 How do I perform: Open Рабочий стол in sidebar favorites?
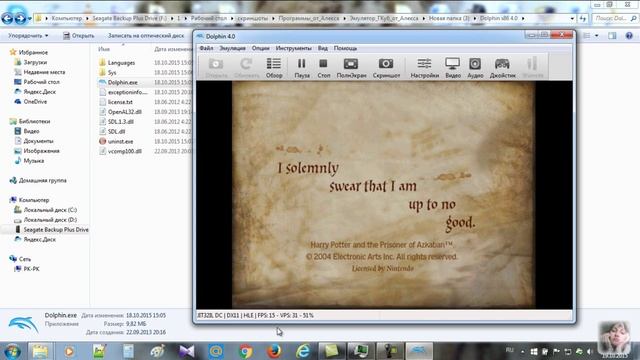[x=41, y=82]
